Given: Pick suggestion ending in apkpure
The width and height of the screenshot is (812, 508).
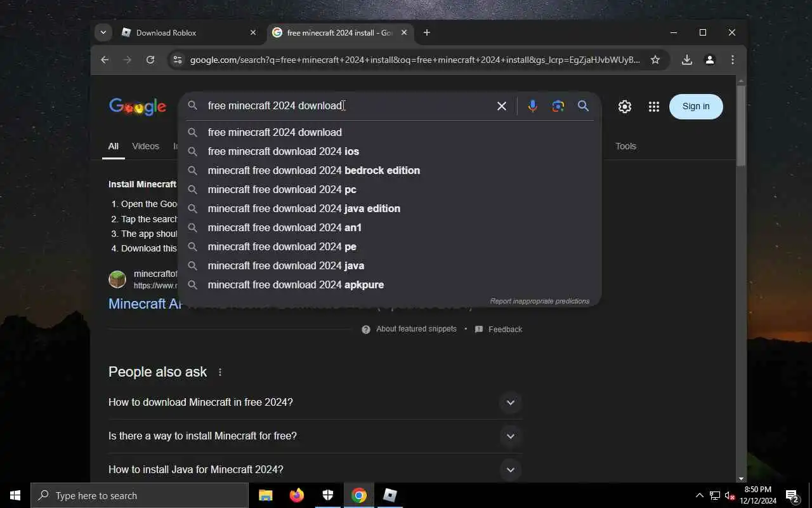Looking at the screenshot, I should [390, 284].
